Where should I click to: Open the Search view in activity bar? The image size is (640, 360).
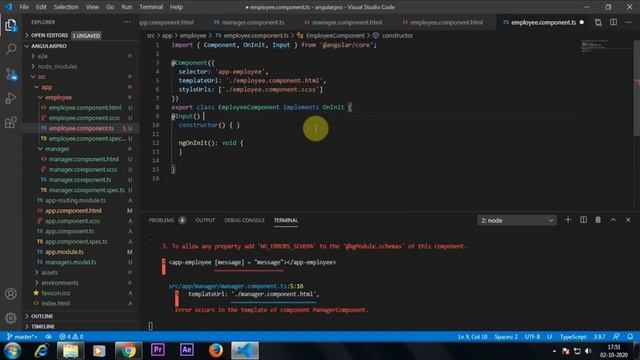[11, 49]
